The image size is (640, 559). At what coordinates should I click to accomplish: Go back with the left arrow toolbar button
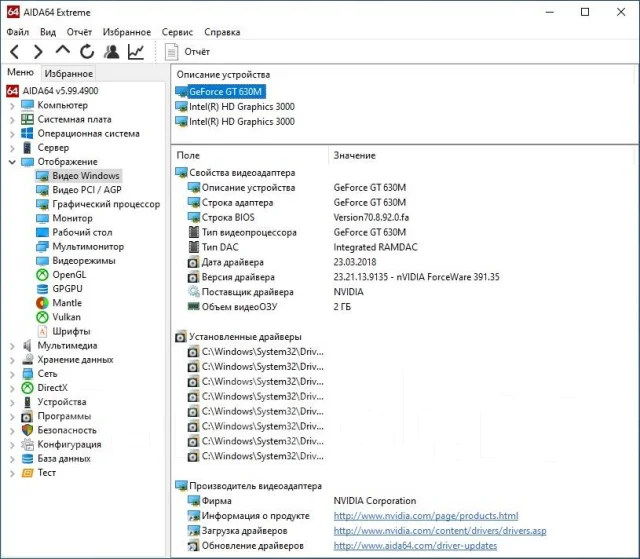pyautogui.click(x=15, y=52)
